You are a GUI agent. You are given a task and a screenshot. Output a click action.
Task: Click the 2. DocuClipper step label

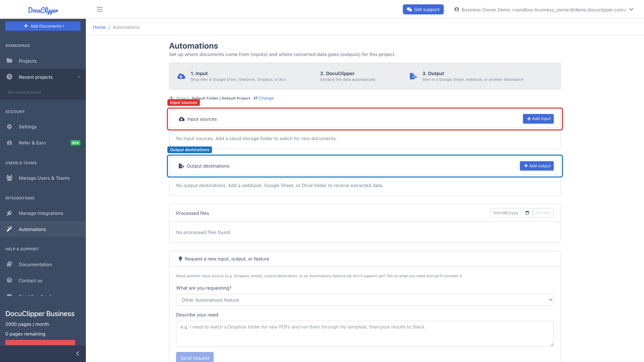coord(337,73)
